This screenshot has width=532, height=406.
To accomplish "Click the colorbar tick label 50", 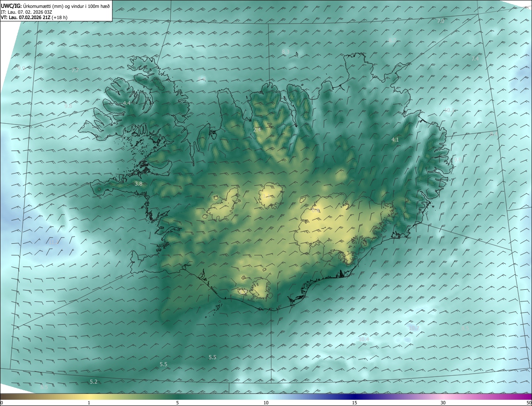I will click(529, 403).
